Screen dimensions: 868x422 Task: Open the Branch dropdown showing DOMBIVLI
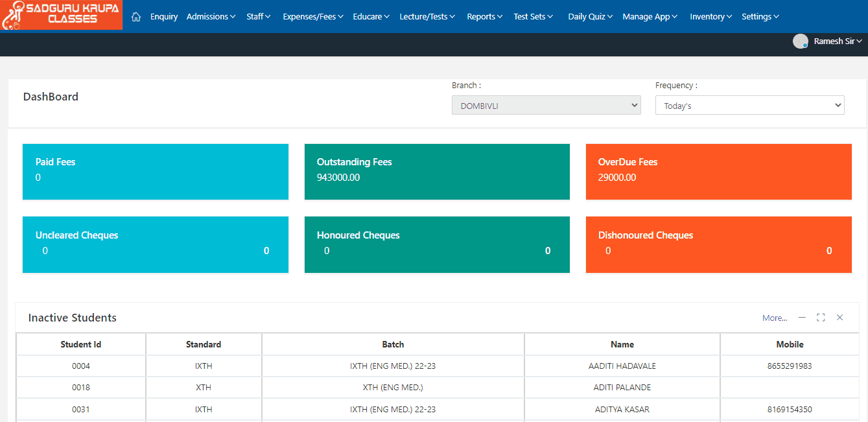click(546, 106)
